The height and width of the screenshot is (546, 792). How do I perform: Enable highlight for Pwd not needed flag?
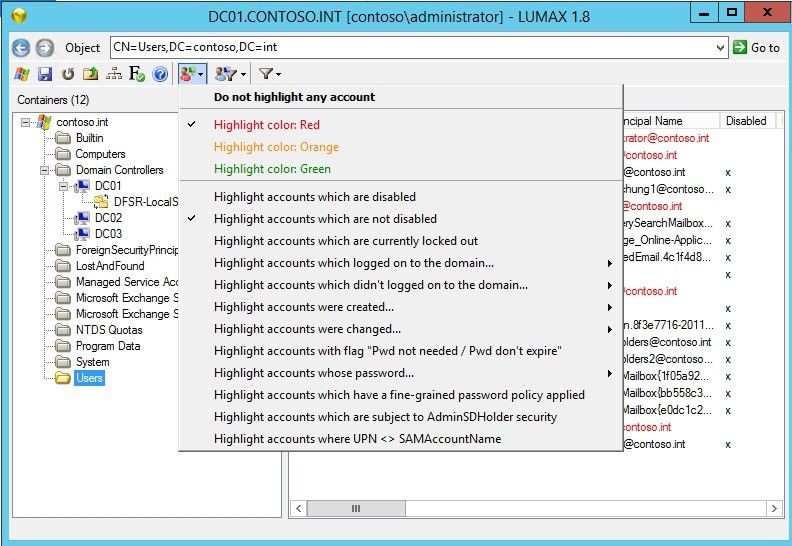point(401,351)
